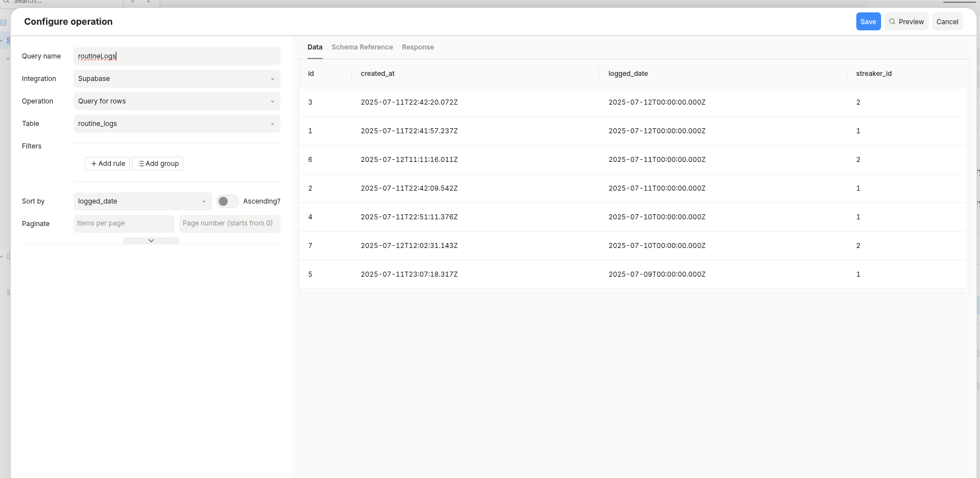Screen dimensions: 980x478
Task: Switch to the Response tab
Action: (418, 47)
